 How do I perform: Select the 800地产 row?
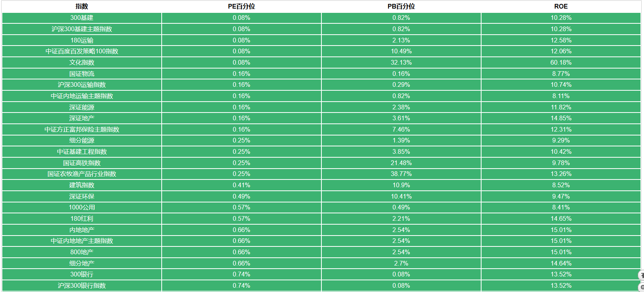pos(321,252)
